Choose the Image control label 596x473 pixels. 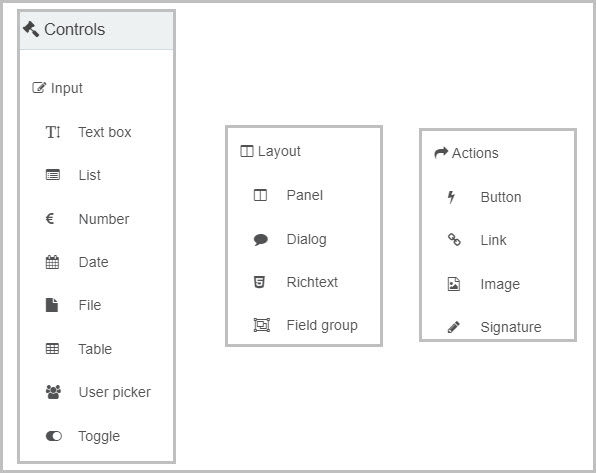pos(500,284)
